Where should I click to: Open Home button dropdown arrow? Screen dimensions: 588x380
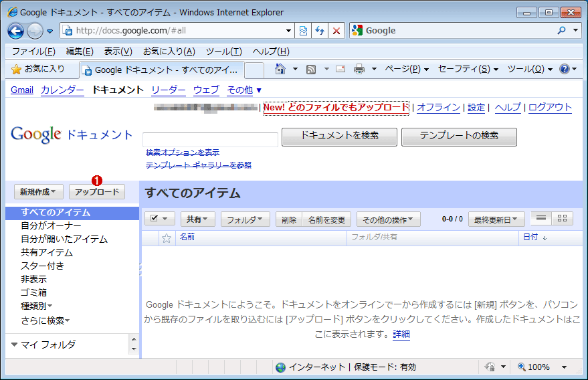click(x=295, y=69)
